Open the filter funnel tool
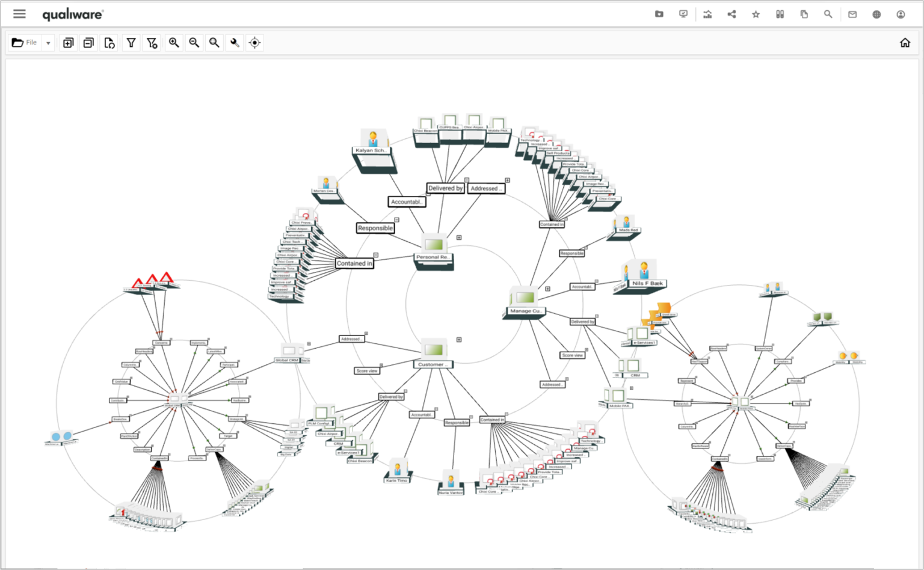Image resolution: width=924 pixels, height=570 pixels. 131,43
